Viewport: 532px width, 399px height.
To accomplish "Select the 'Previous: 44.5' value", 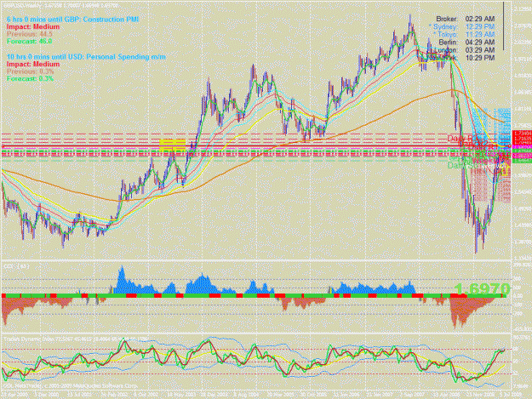I will point(30,34).
